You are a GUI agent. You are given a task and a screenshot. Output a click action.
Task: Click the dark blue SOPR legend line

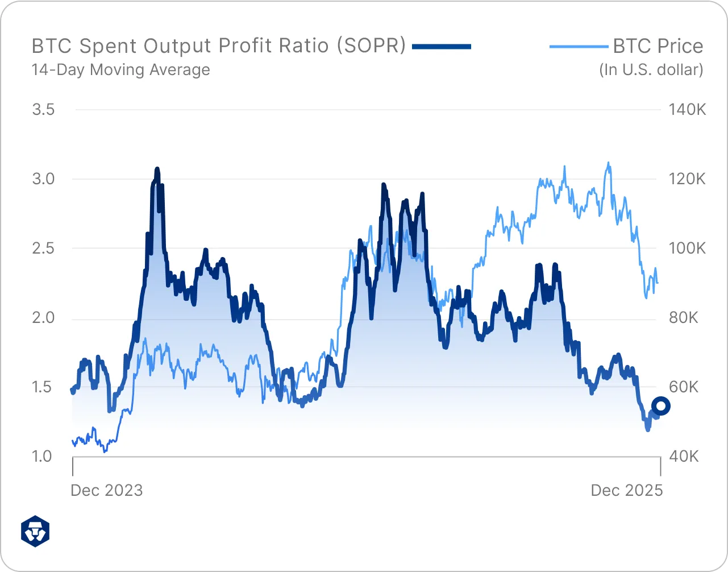(x=442, y=47)
